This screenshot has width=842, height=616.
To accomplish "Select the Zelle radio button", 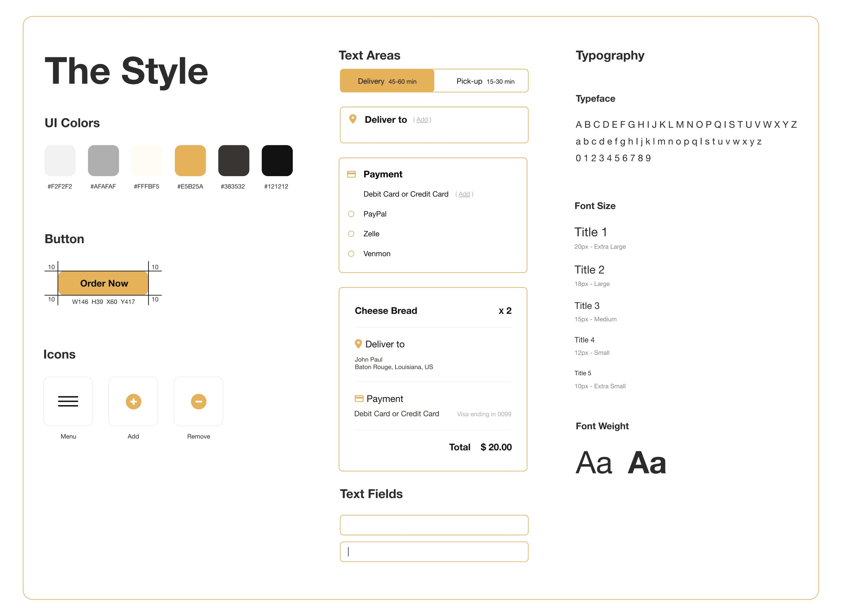I will 351,234.
